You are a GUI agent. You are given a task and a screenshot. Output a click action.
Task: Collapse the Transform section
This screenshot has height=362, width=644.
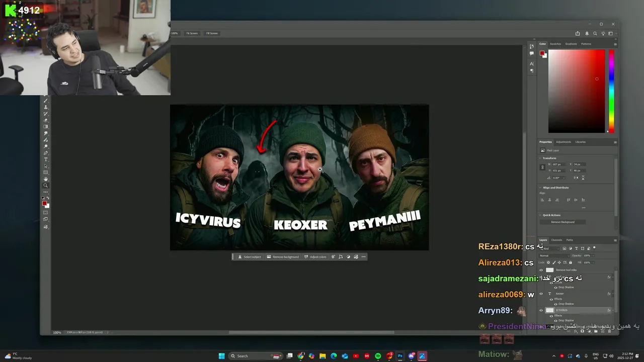click(540, 158)
